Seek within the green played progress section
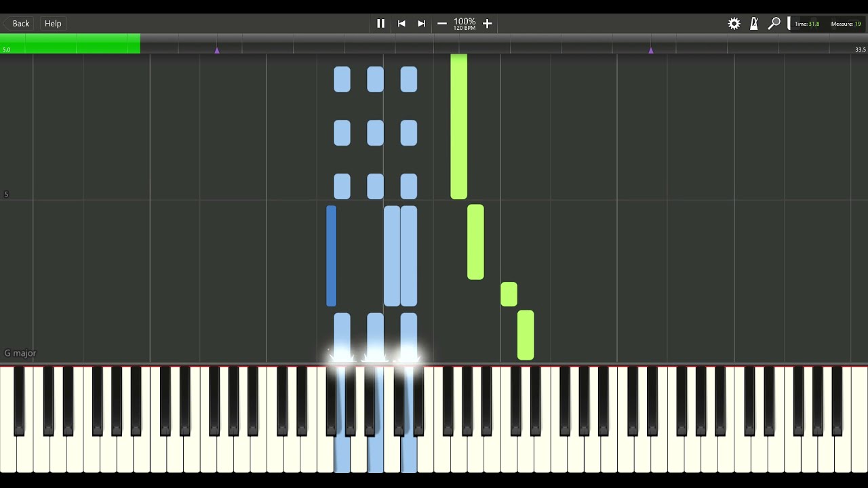Viewport: 868px width, 488px height. pos(70,44)
